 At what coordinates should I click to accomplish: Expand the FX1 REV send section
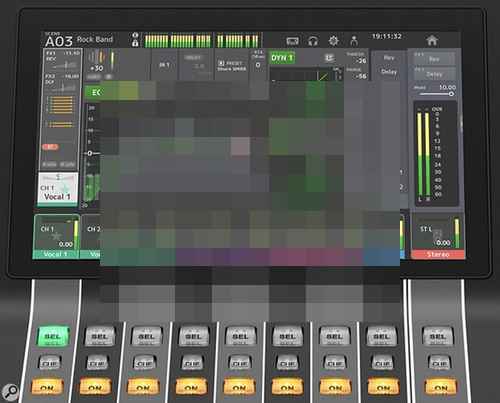tap(62, 60)
